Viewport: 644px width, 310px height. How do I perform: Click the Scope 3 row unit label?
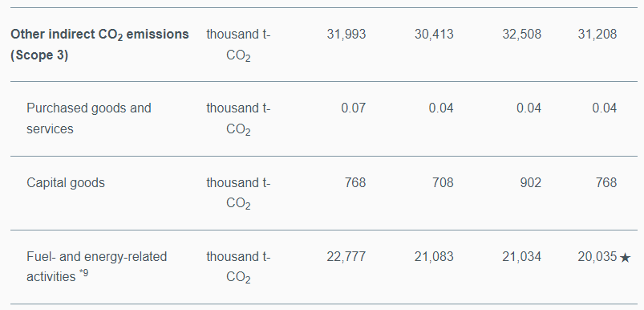click(239, 45)
